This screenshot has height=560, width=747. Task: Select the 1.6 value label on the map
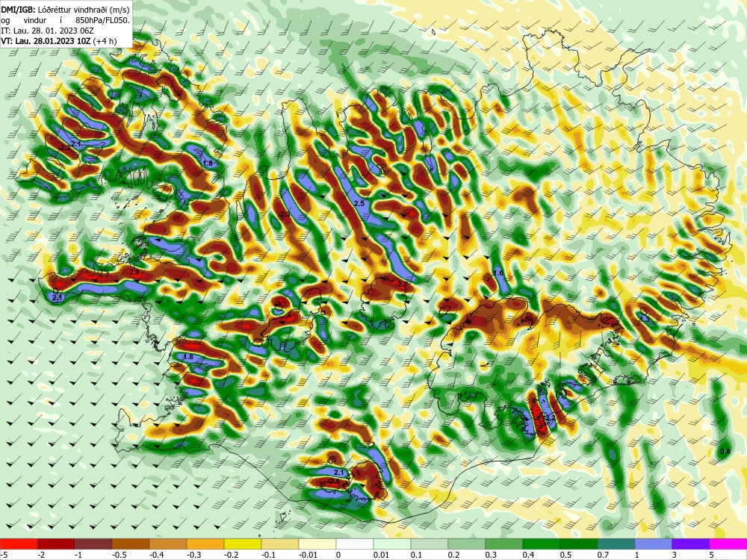(x=499, y=273)
